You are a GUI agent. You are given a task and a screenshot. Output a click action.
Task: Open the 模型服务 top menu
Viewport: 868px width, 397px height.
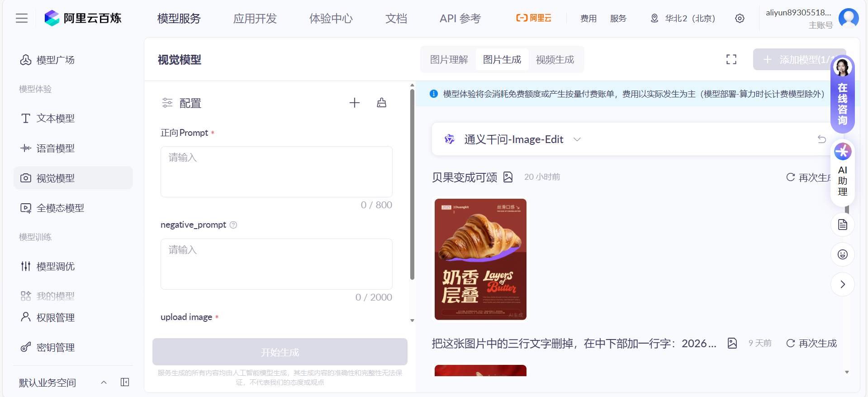click(x=179, y=19)
